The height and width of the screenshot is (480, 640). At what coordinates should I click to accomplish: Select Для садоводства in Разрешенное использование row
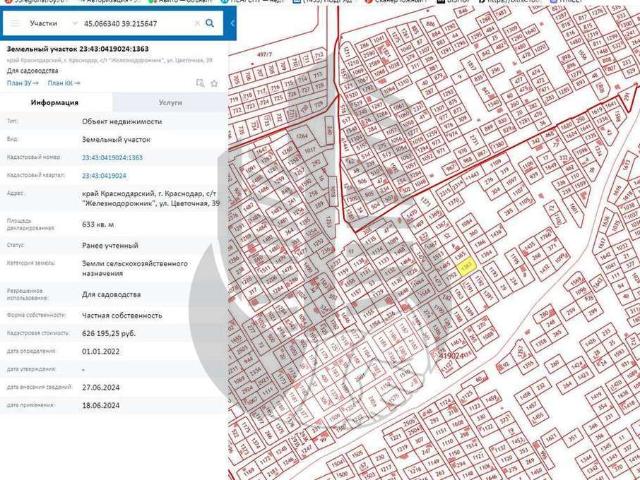pos(111,294)
